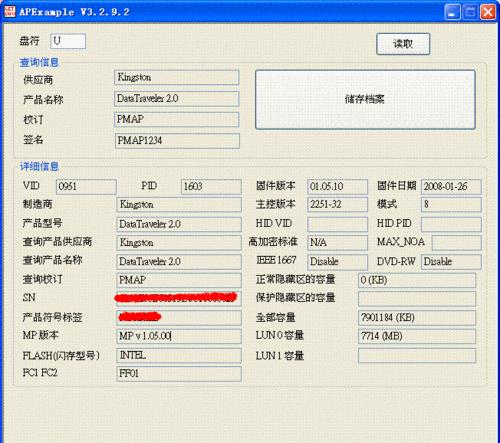
Task: Select the 供应商 field showing Kingston
Action: coord(177,77)
